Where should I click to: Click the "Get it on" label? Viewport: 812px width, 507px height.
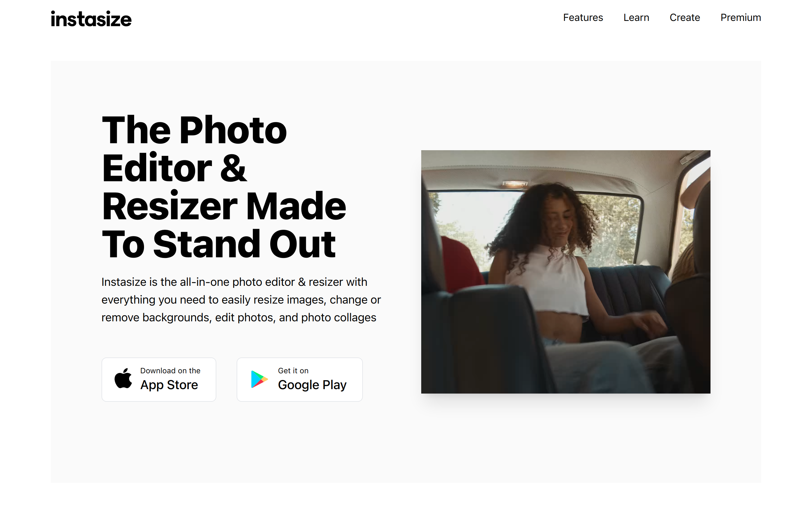coord(293,370)
